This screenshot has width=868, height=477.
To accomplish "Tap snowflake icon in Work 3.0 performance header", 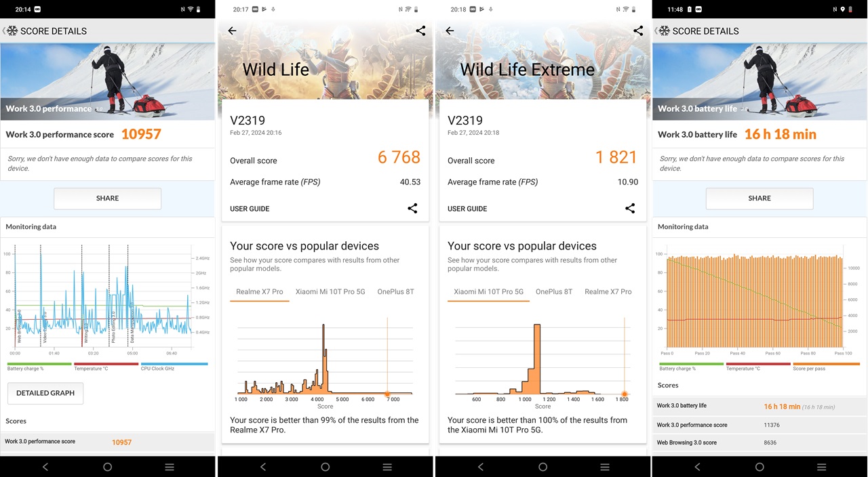I will (12, 31).
